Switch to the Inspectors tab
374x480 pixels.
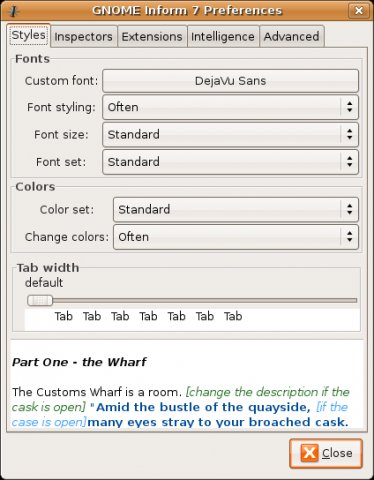[84, 36]
